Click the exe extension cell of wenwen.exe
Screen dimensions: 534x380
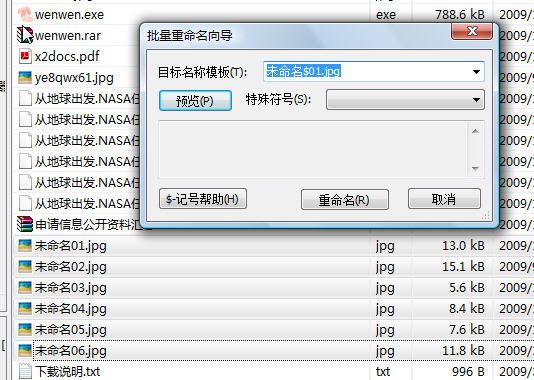click(386, 15)
